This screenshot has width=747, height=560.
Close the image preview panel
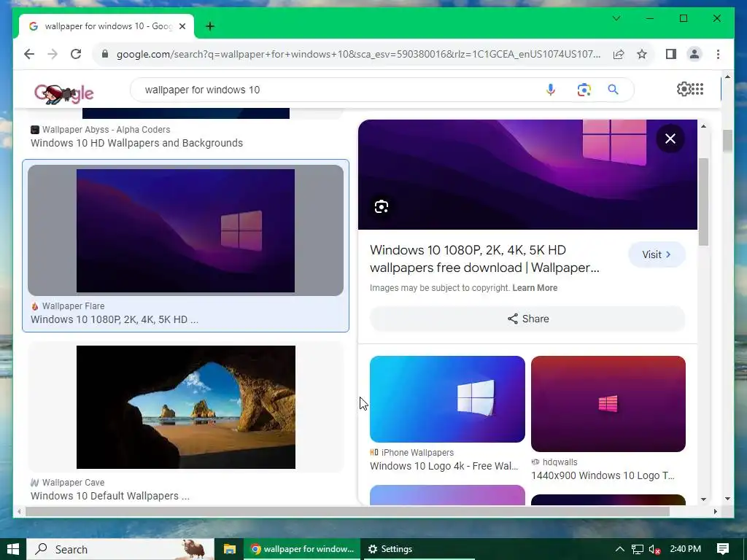[670, 139]
